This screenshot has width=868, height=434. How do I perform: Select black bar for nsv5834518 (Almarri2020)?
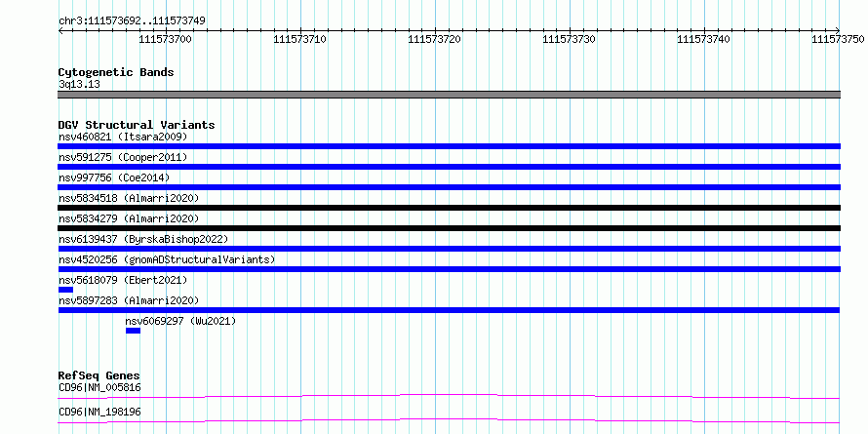coord(449,208)
